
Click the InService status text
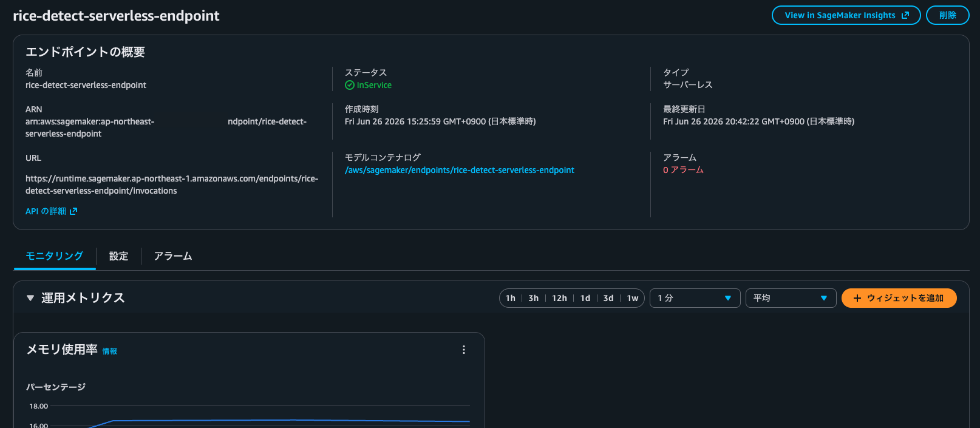click(x=374, y=85)
